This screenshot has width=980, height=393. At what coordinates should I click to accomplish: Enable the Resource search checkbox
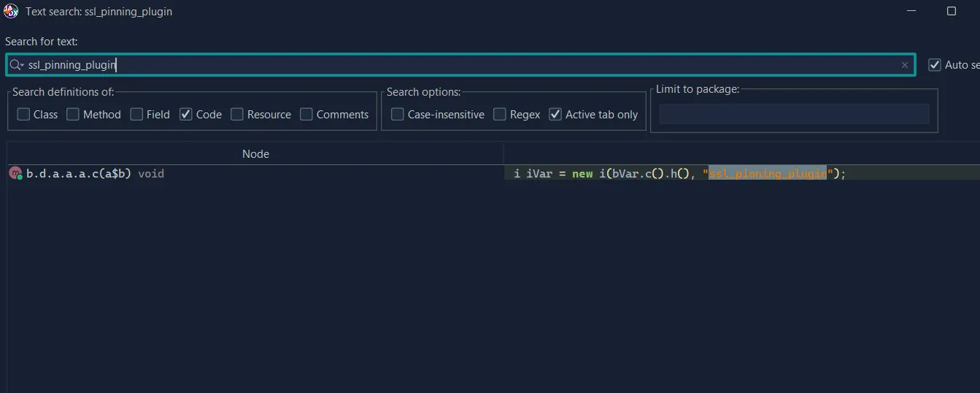tap(237, 115)
